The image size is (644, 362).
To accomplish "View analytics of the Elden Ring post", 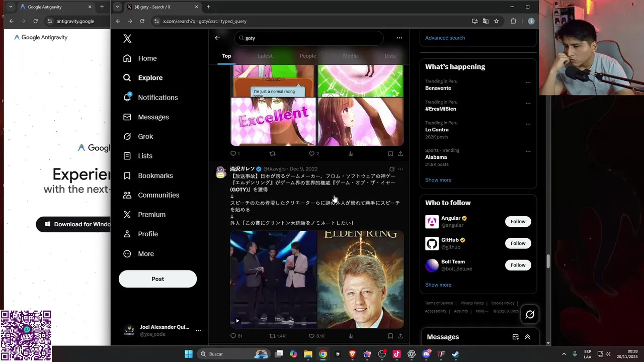I will point(351,336).
